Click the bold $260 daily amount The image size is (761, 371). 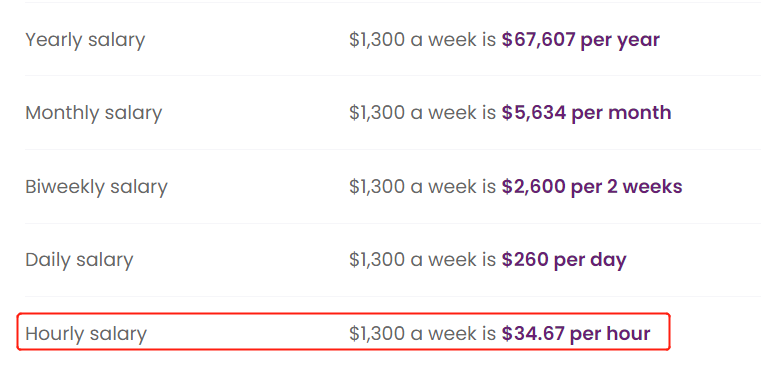click(x=525, y=260)
